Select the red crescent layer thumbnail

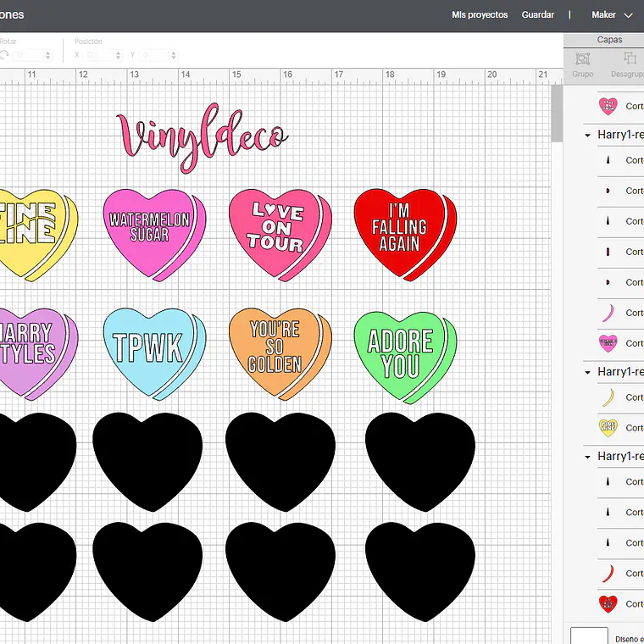(x=608, y=574)
